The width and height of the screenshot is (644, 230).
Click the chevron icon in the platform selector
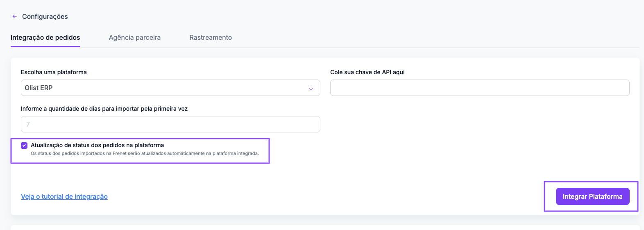[x=311, y=89]
